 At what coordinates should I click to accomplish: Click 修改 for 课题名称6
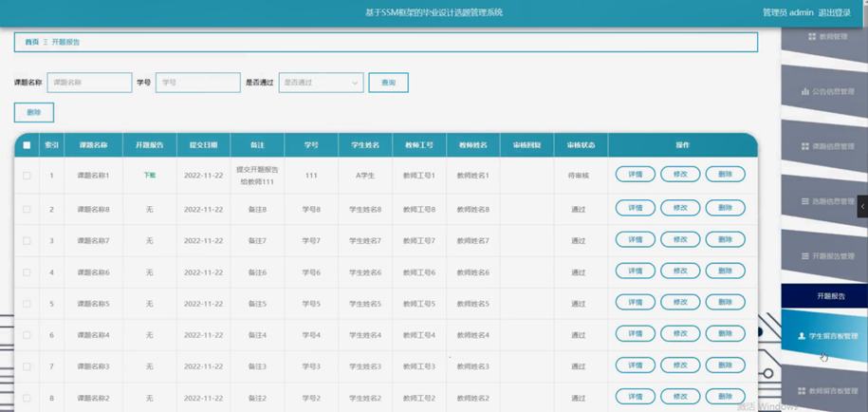point(680,272)
